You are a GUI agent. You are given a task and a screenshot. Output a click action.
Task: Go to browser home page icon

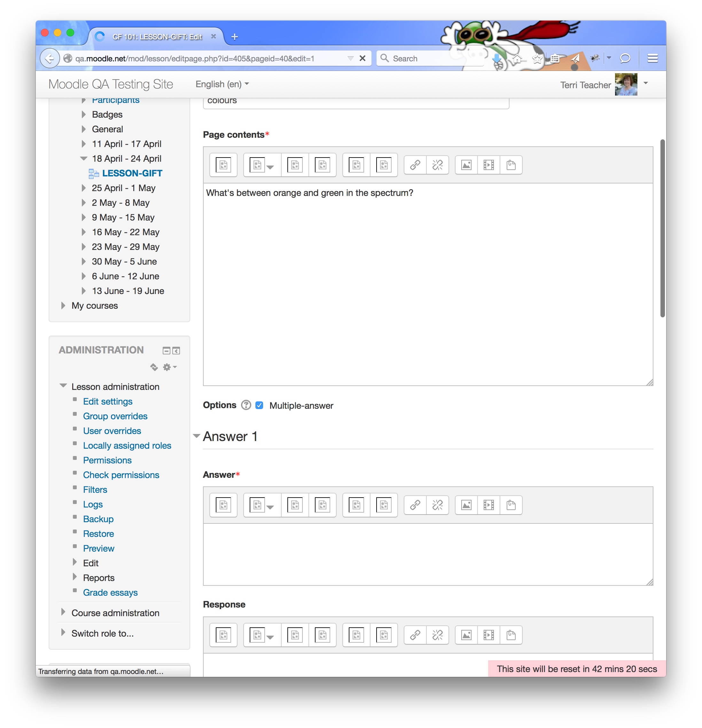(517, 59)
